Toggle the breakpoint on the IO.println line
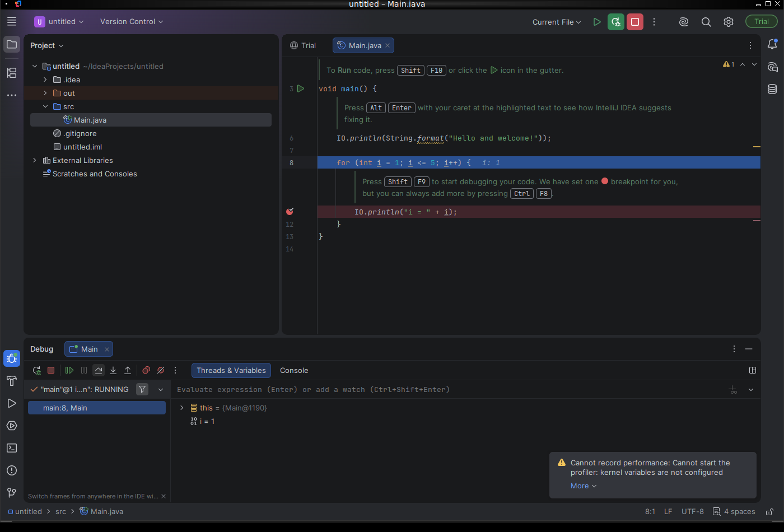Image resolution: width=784 pixels, height=532 pixels. pyautogui.click(x=290, y=212)
